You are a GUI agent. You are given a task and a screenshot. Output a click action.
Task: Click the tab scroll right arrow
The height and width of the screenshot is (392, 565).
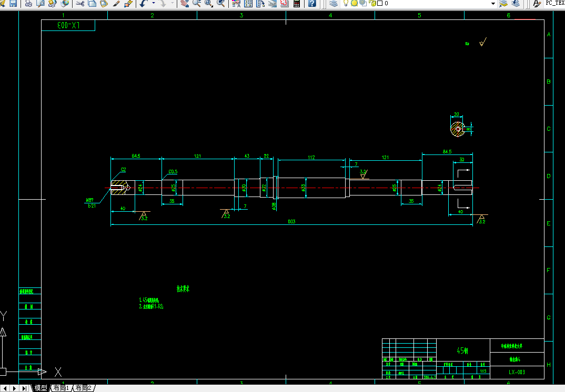(x=14, y=388)
